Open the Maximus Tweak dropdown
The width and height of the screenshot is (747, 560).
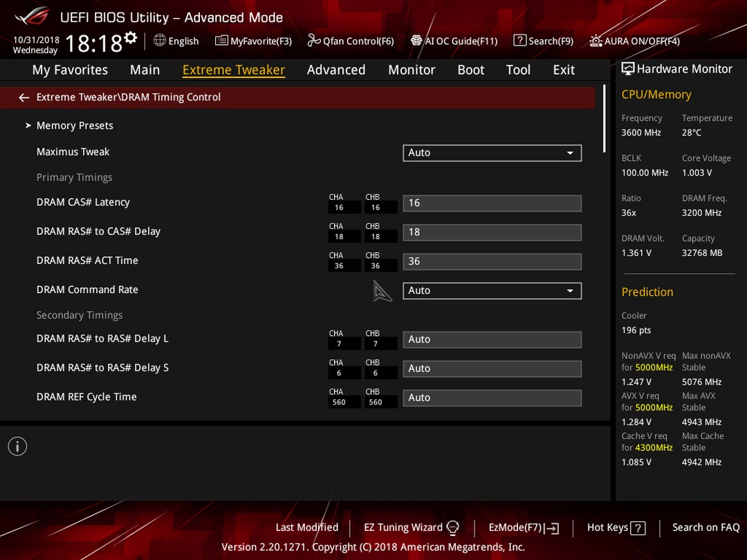pyautogui.click(x=492, y=153)
